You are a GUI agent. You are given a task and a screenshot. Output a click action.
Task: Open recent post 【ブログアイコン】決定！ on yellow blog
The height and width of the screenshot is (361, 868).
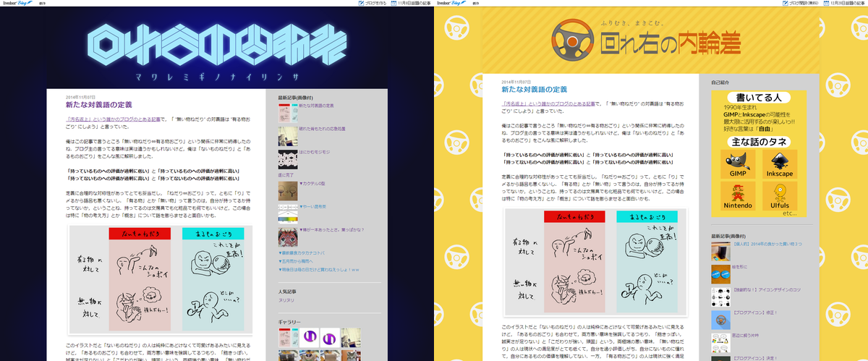[x=756, y=358]
